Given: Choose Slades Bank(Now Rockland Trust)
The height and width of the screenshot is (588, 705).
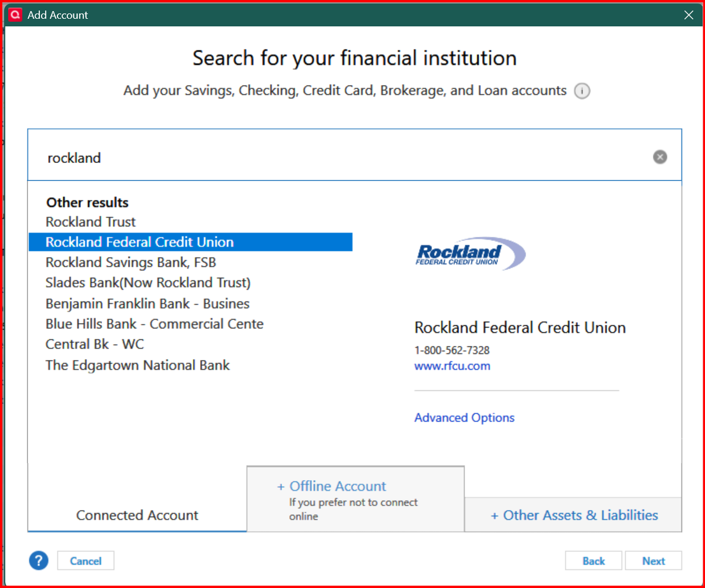Looking at the screenshot, I should click(148, 283).
